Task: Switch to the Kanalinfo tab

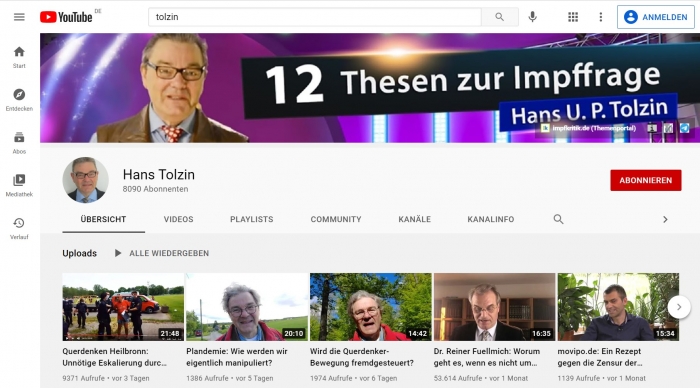Action: [x=491, y=219]
